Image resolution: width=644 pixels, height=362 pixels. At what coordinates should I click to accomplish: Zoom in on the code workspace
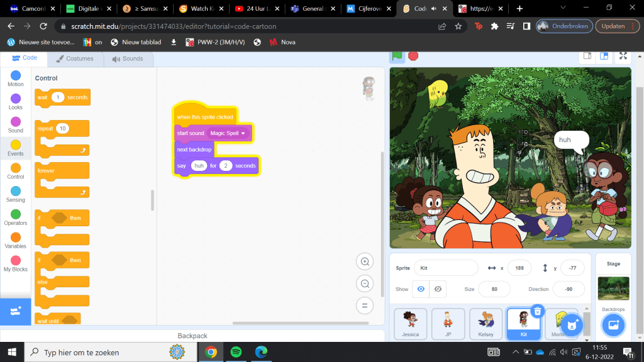point(364,261)
